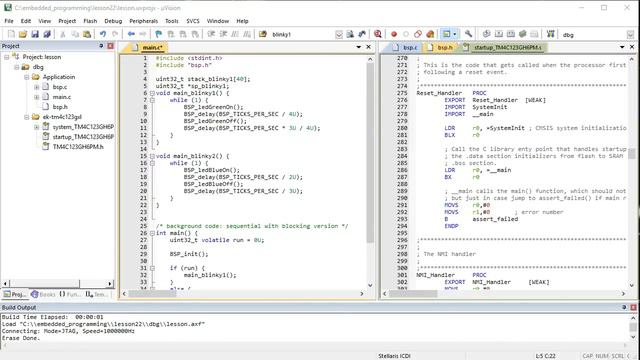Click the main.c editor vertical scrollbar thumb
The width and height of the screenshot is (640, 360).
(370, 153)
